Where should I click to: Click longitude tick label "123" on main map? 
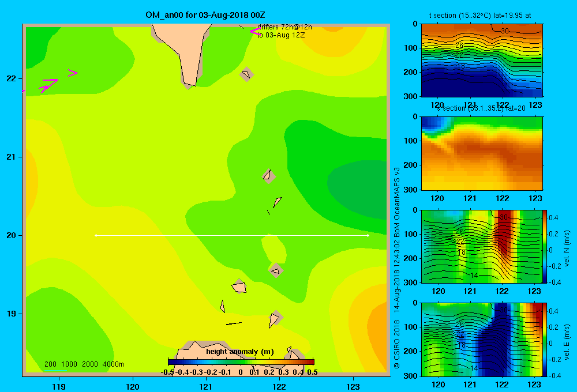pos(353,386)
